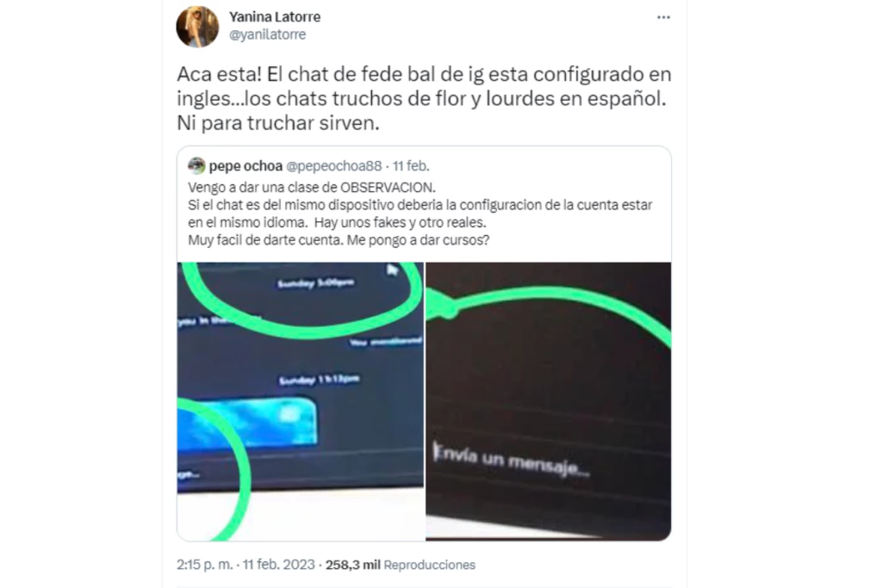Click pepe ochoa's small avatar
882x588 pixels.
(196, 166)
